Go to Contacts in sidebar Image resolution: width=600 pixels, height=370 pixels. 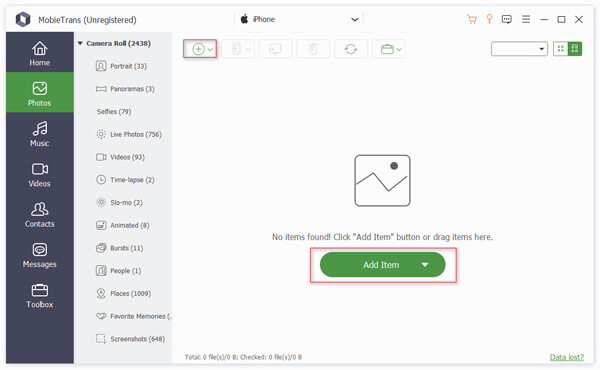tap(40, 214)
